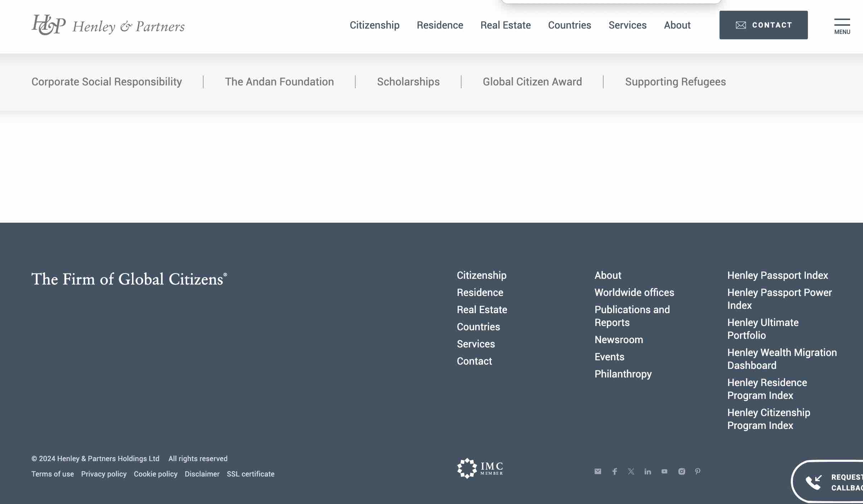
Task: Click the Disclaimer link
Action: pos(202,474)
